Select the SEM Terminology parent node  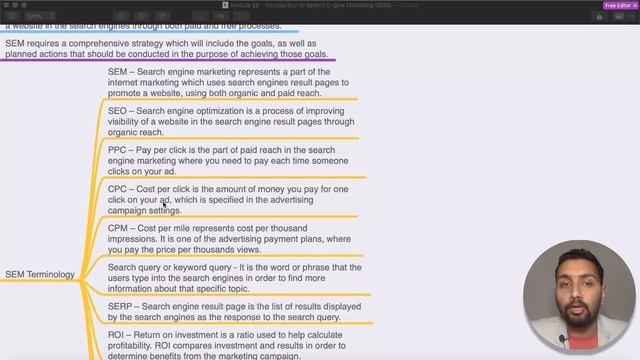40,275
